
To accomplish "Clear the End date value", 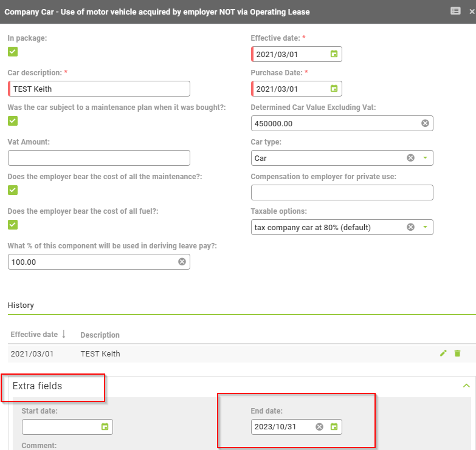I will click(x=319, y=427).
